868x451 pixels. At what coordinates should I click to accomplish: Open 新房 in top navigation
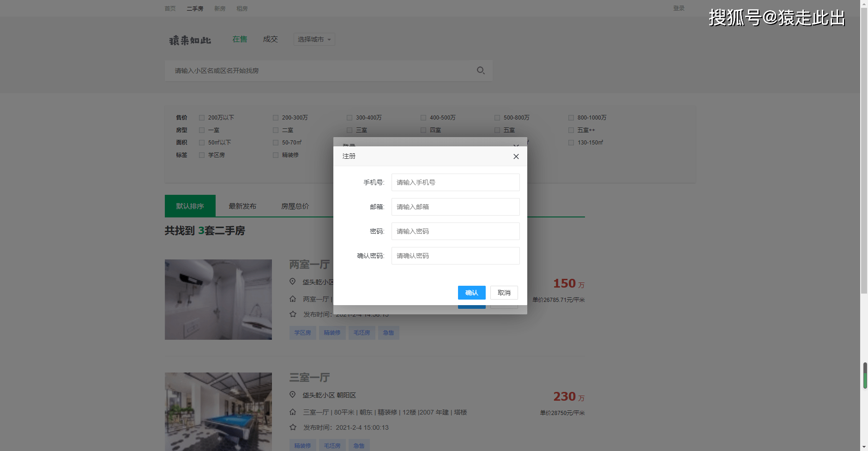pos(220,8)
